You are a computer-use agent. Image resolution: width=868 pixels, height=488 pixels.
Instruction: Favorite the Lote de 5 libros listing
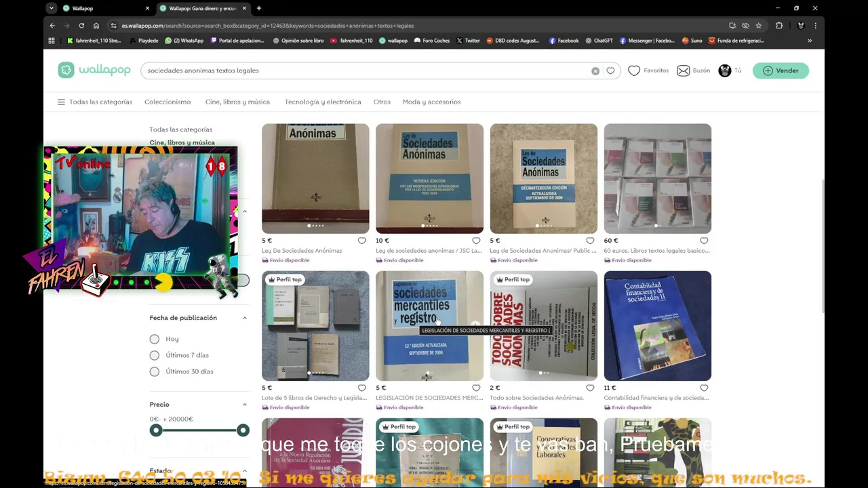[x=362, y=388]
